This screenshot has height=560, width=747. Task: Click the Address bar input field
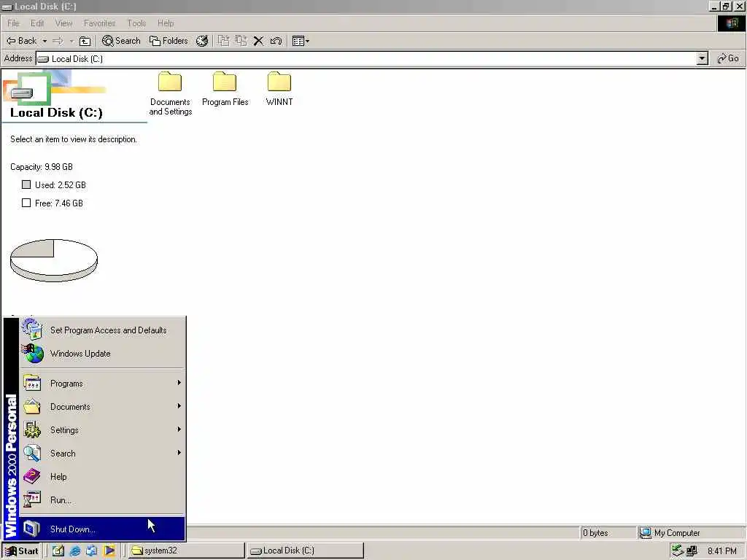366,58
